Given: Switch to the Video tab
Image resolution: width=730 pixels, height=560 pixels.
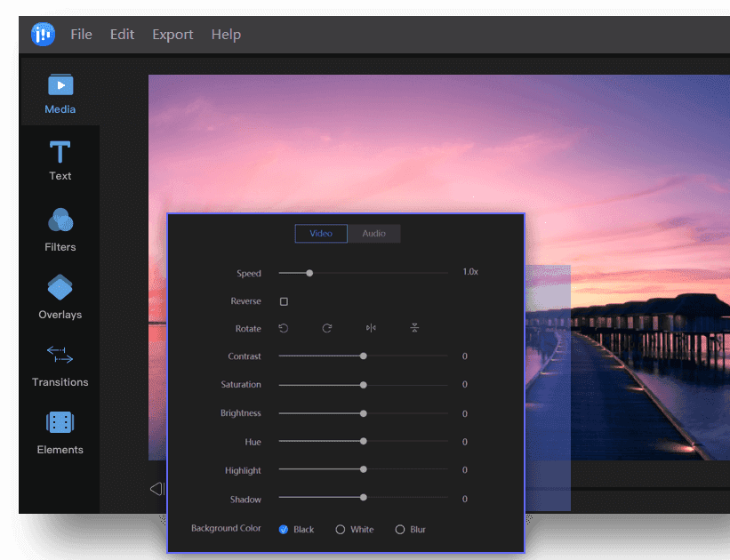Looking at the screenshot, I should 320,233.
